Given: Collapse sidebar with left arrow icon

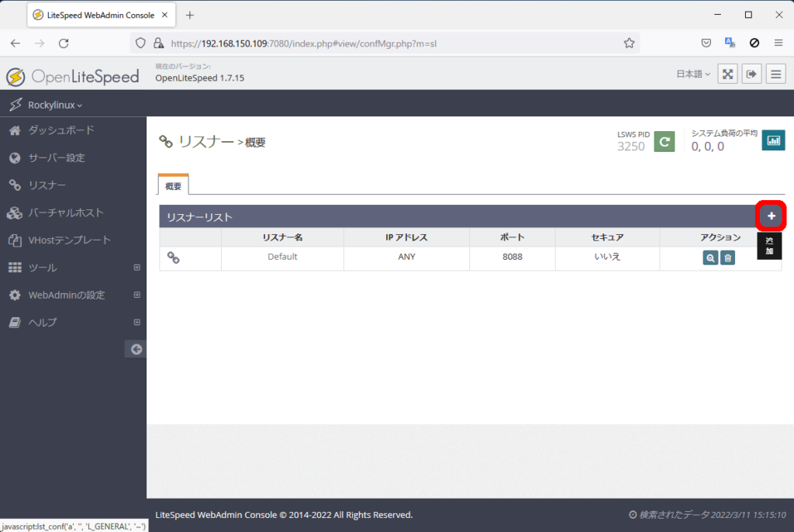Looking at the screenshot, I should click(x=136, y=350).
